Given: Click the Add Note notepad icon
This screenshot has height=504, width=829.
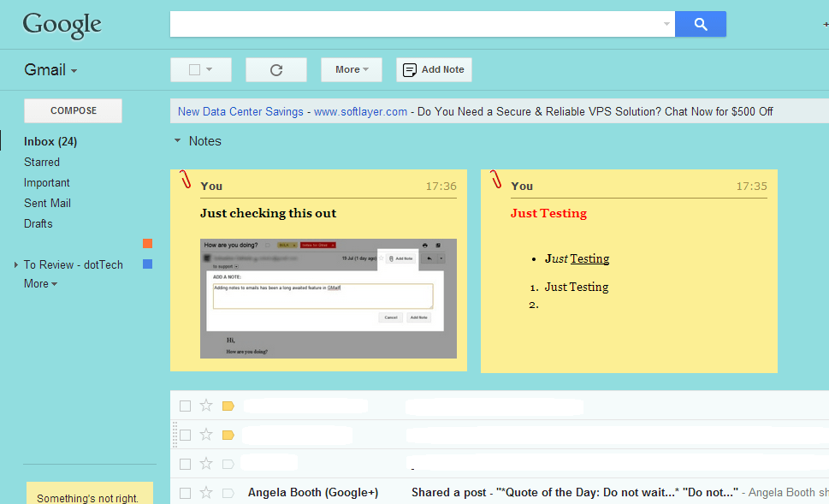Looking at the screenshot, I should pyautogui.click(x=410, y=69).
